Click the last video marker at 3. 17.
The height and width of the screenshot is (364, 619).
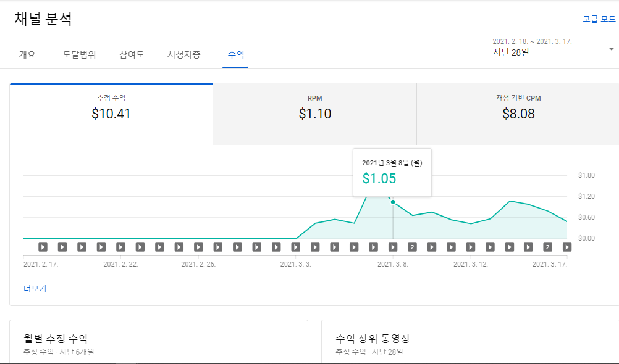(567, 247)
